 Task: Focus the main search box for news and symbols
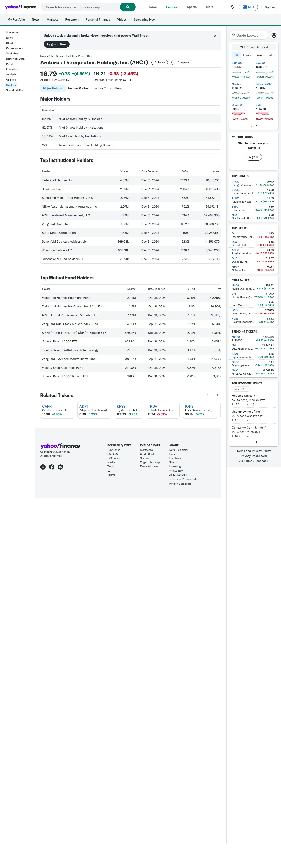tap(80, 7)
